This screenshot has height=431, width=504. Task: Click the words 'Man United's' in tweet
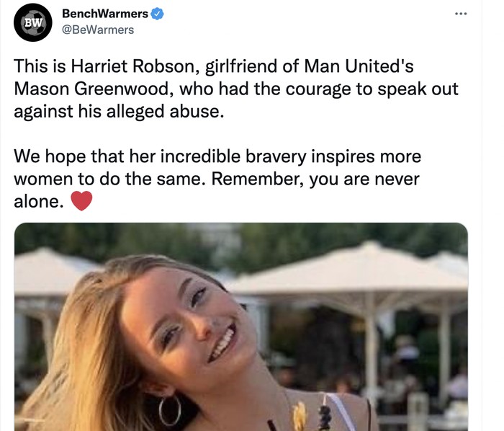tap(359, 66)
